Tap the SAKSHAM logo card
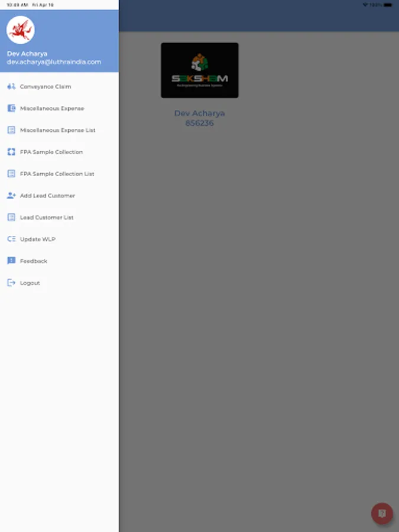 coord(200,70)
